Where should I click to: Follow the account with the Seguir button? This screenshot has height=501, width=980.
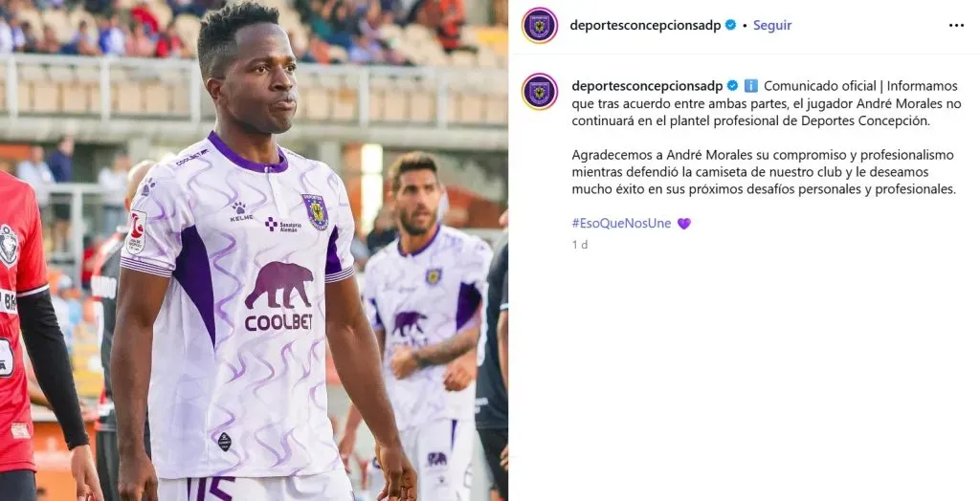coord(772,26)
